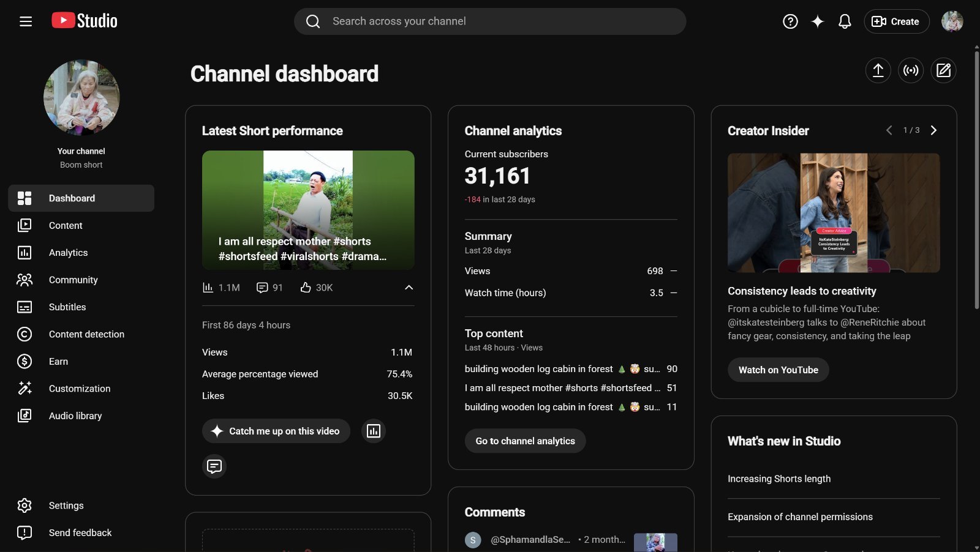Select Customization in the sidebar menu
The height and width of the screenshot is (552, 980).
pos(81,389)
